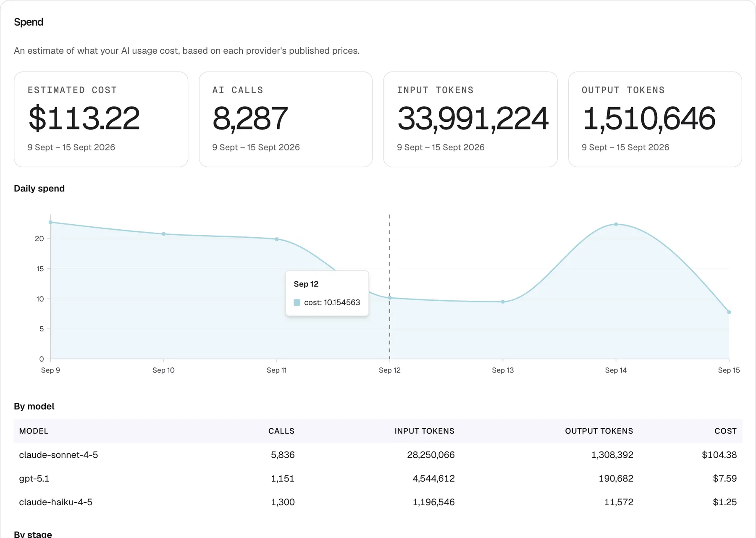Click the Sep 10 x-axis label

(x=163, y=370)
